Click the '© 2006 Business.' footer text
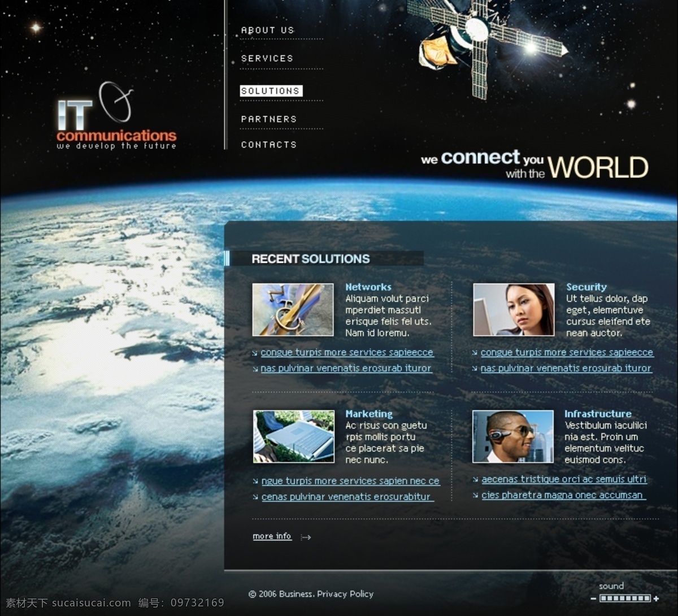This screenshot has width=678, height=616. [281, 594]
